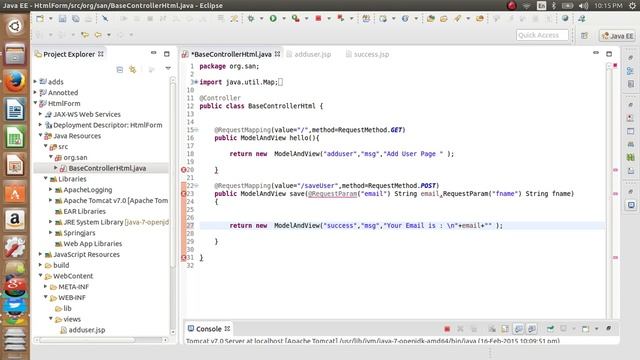The height and width of the screenshot is (360, 640).
Task: Collapse the HtmlForm project node
Action: pos(36,103)
